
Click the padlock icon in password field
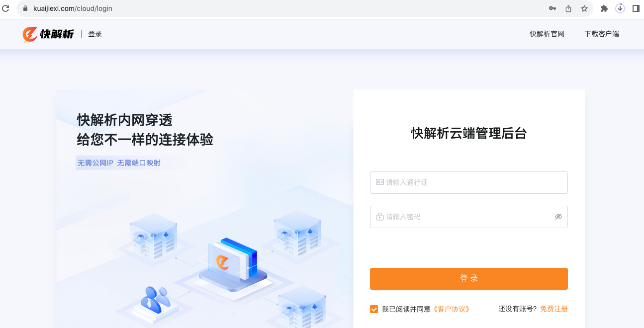tap(380, 217)
